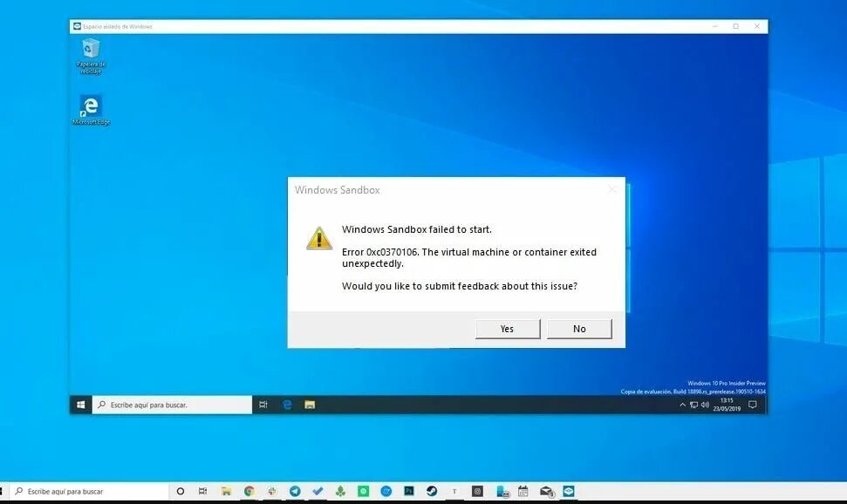Open Cortana circle on host taskbar
Screen dimensions: 847x504
coord(181,491)
